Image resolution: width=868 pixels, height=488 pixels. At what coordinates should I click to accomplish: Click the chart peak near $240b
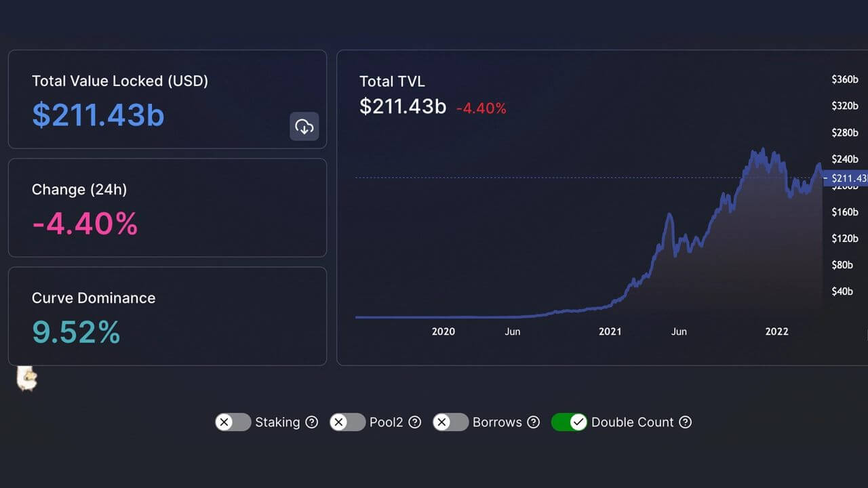[763, 150]
